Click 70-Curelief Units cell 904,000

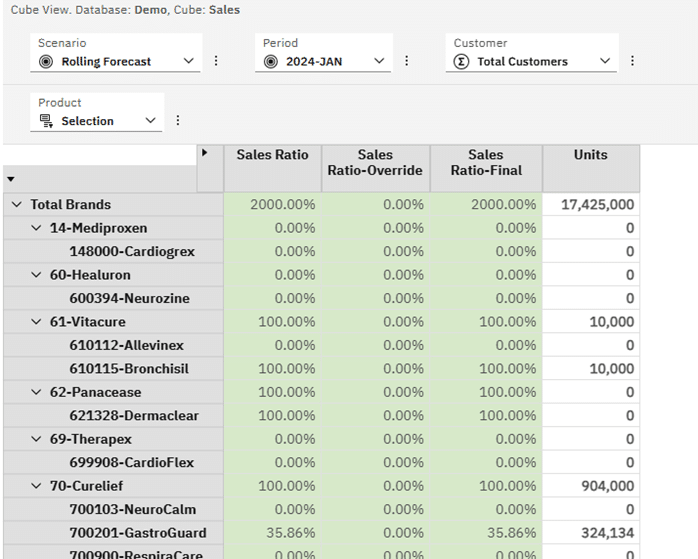(x=591, y=486)
